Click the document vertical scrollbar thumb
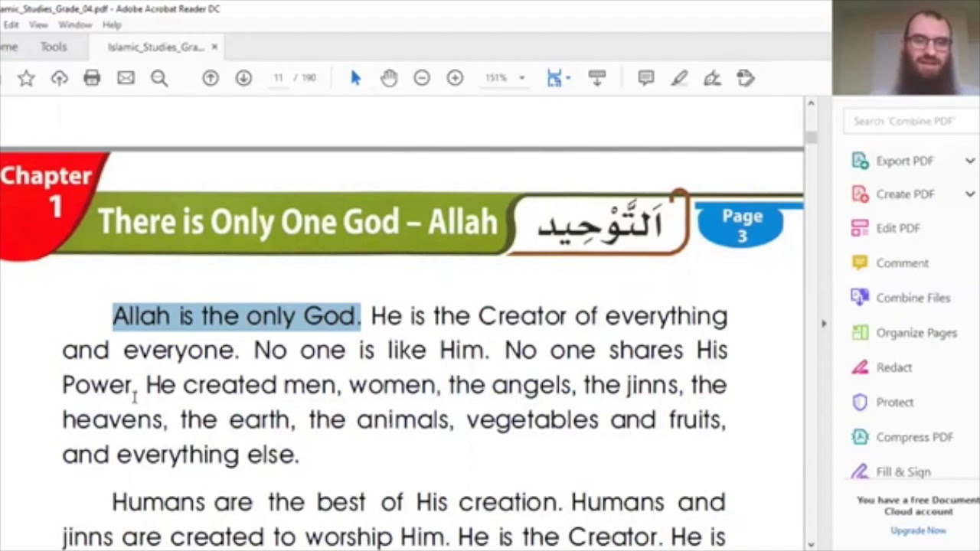The width and height of the screenshot is (980, 551). tap(811, 138)
